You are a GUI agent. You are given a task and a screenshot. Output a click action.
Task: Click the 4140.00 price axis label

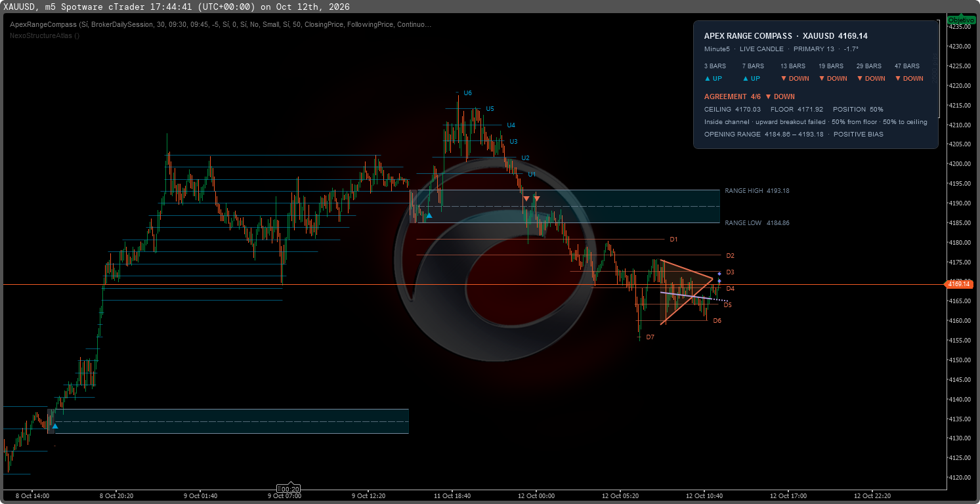(x=959, y=399)
